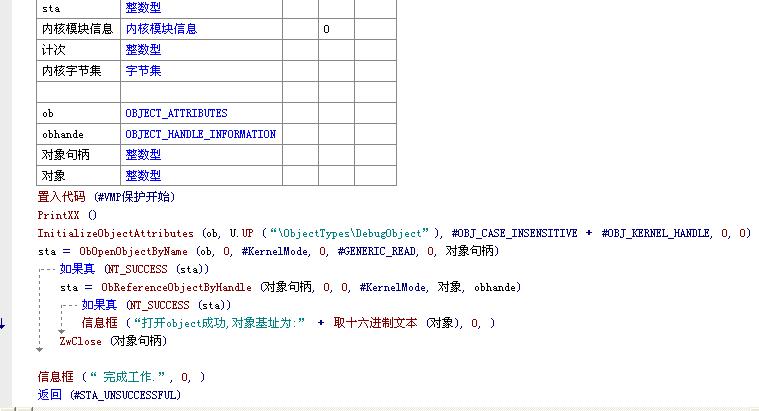Click the #OBJ_CASE_INSENSITIVE constant
759x411 pixels.
[x=515, y=233]
